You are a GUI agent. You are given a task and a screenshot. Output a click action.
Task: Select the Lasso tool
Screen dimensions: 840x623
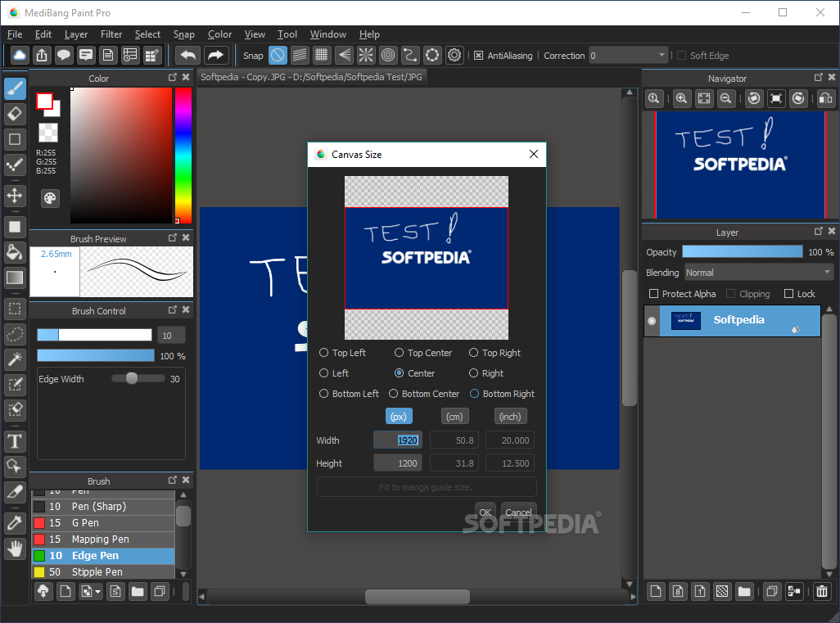15,334
